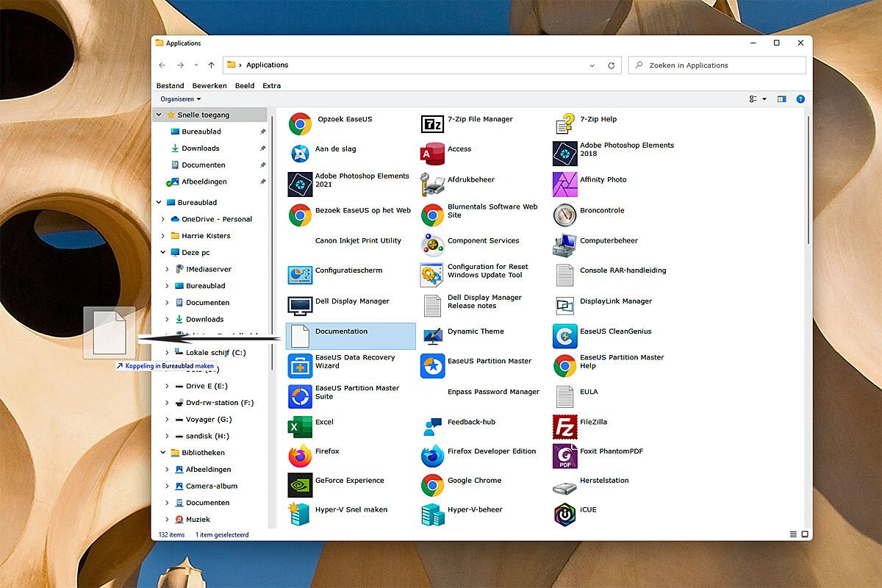Click the Firefox Developer Edition icon
Image resolution: width=882 pixels, height=588 pixels.
click(432, 456)
